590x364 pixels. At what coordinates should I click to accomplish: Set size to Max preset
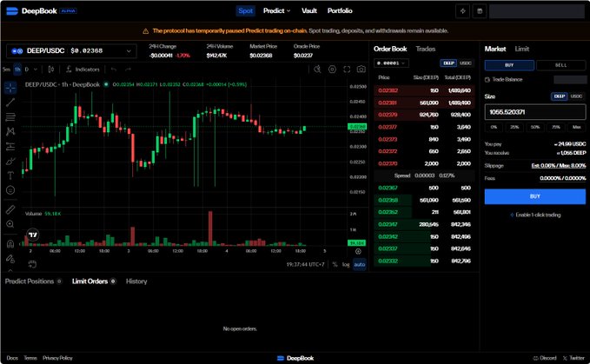[576, 127]
